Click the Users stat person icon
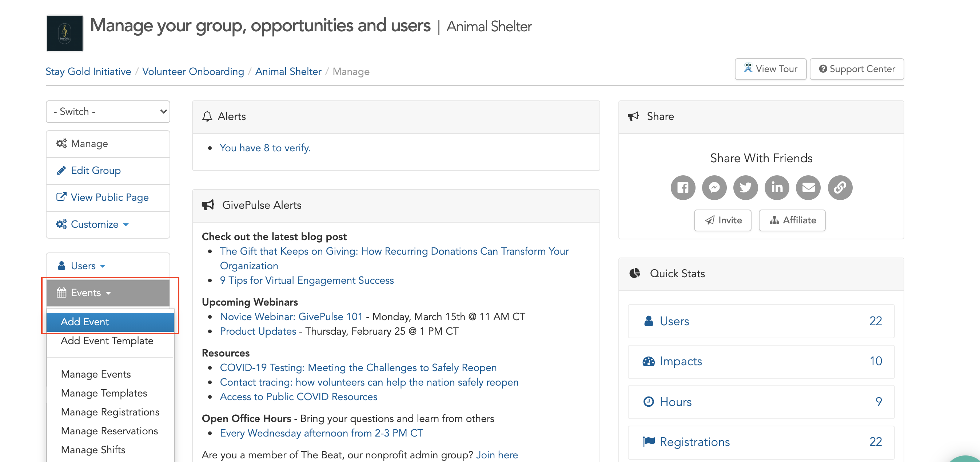 [649, 321]
